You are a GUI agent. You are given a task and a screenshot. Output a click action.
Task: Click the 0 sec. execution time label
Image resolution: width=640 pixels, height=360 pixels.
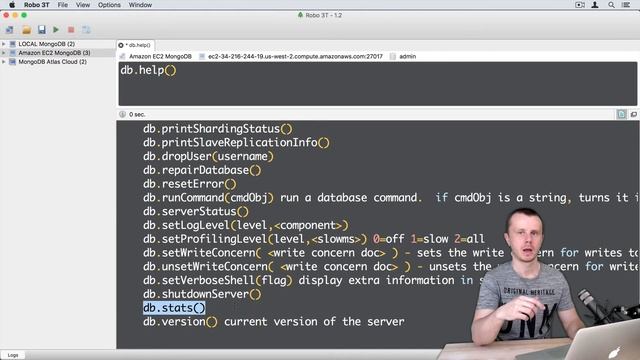[137, 114]
